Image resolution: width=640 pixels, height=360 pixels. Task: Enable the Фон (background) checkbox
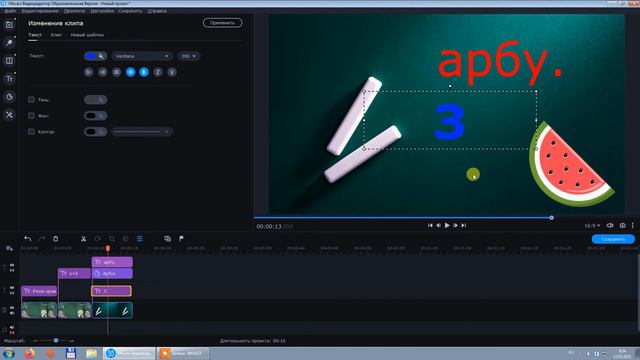(31, 116)
